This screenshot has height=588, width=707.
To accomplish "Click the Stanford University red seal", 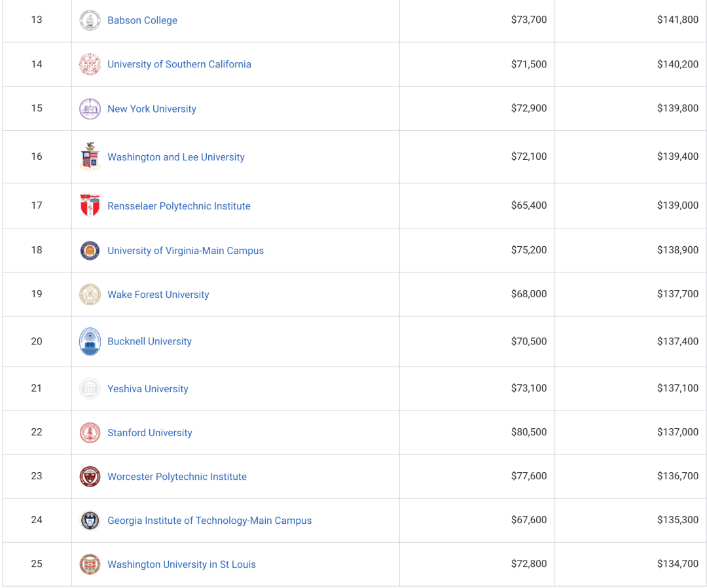I will 90,432.
